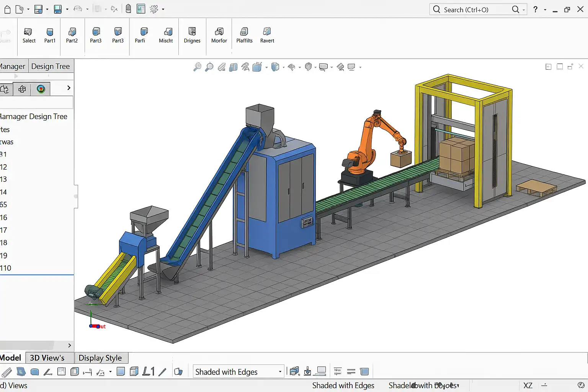Switch to the Display Style tab
This screenshot has height=392, width=588.
pos(100,358)
